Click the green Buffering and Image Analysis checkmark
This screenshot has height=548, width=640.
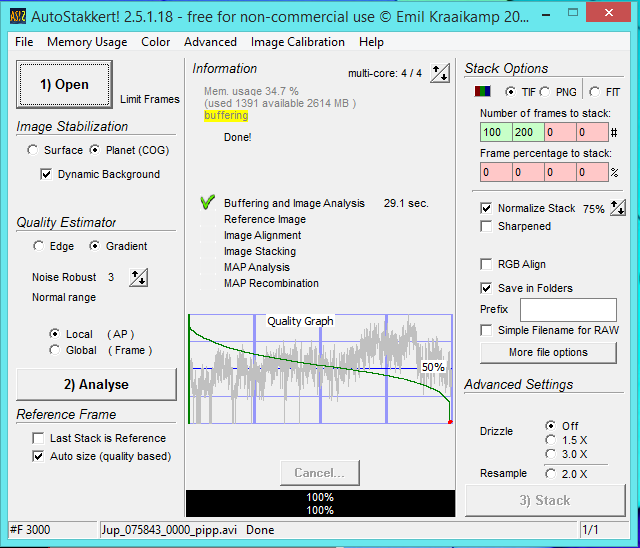click(x=208, y=202)
